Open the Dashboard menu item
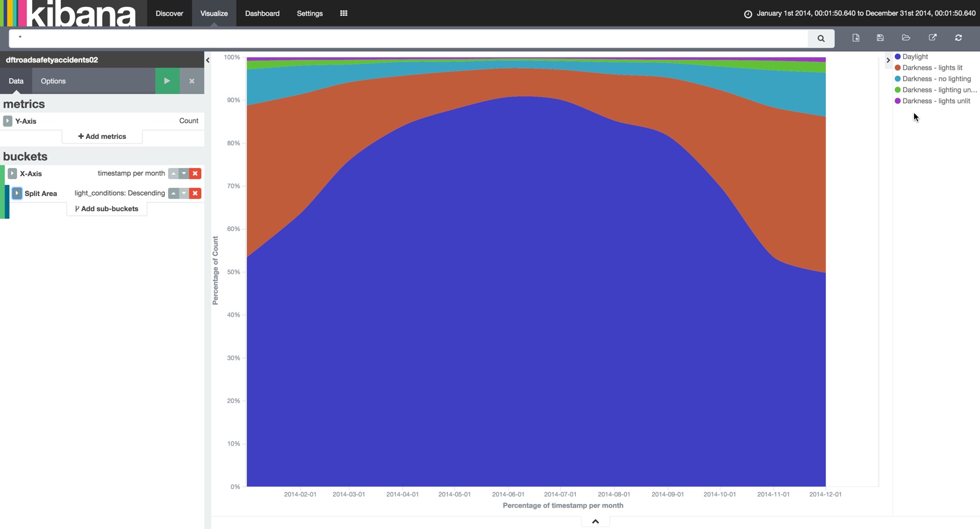The image size is (980, 529). click(262, 13)
